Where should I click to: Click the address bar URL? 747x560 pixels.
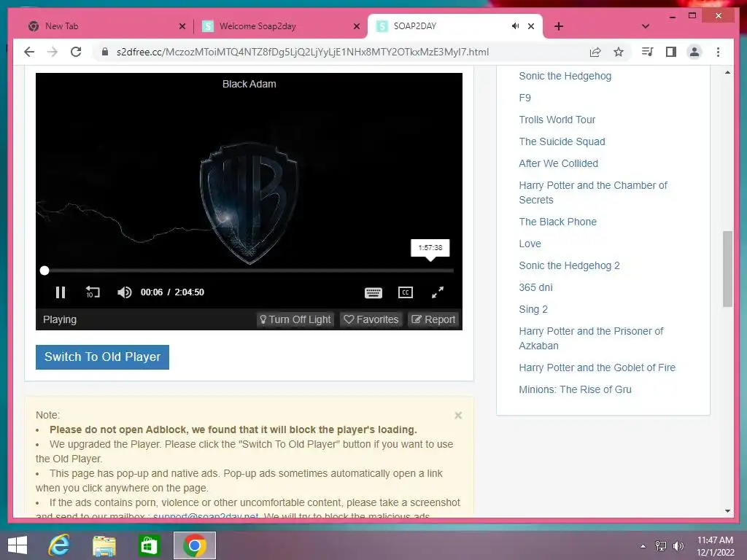pyautogui.click(x=303, y=52)
